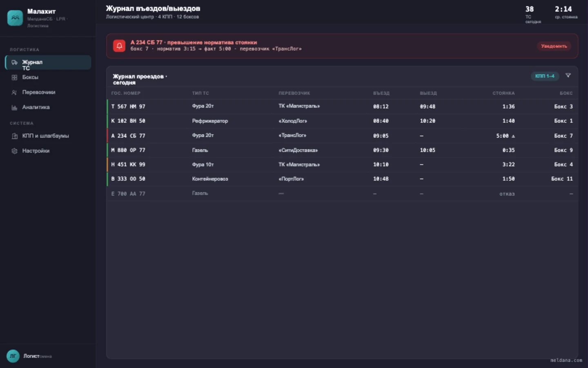588x368 pixels.
Task: Click the Малахит app logo icon
Action: pos(15,18)
